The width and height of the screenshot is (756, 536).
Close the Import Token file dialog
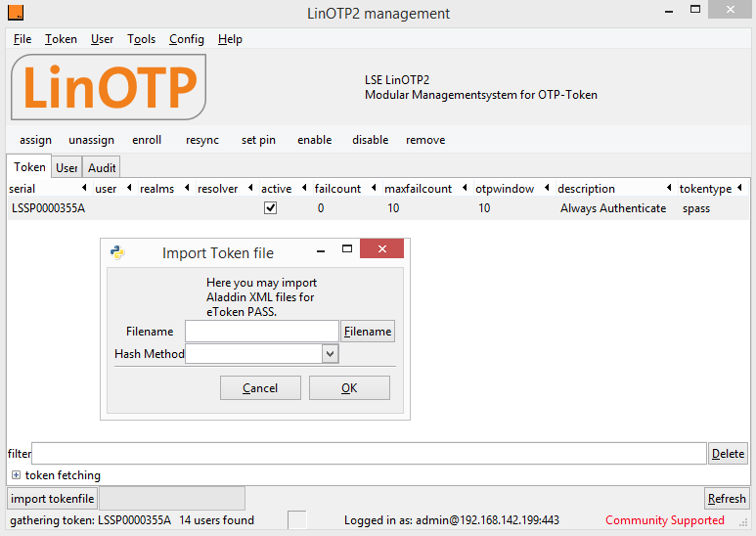[381, 248]
